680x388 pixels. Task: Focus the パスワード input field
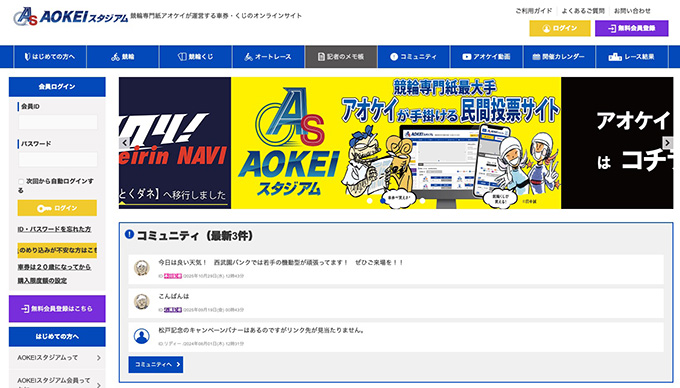tap(58, 160)
